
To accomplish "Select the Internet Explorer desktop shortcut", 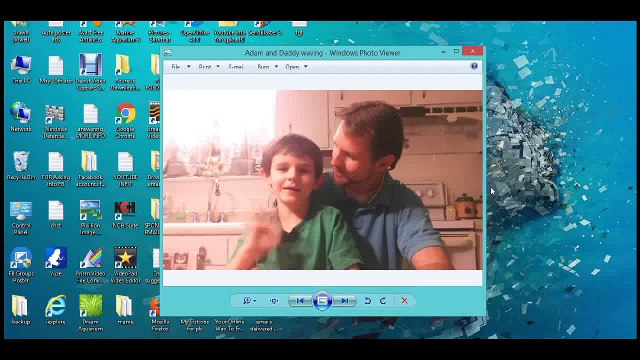I will (x=56, y=310).
